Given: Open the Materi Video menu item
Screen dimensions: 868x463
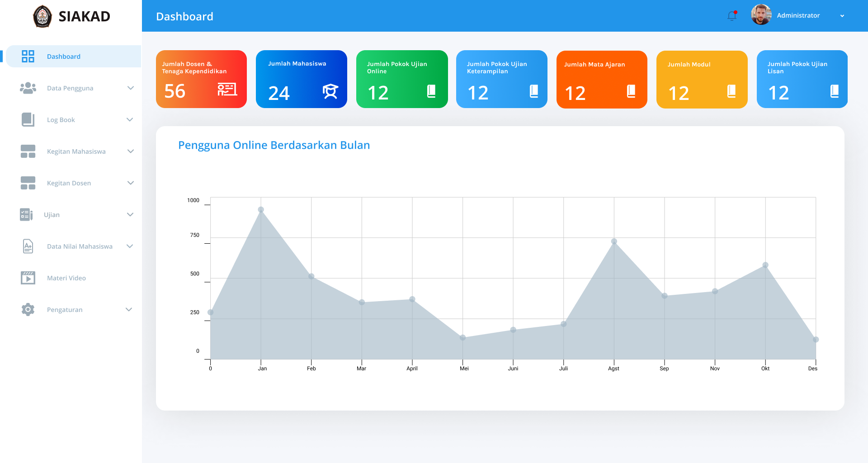Looking at the screenshot, I should pyautogui.click(x=66, y=278).
